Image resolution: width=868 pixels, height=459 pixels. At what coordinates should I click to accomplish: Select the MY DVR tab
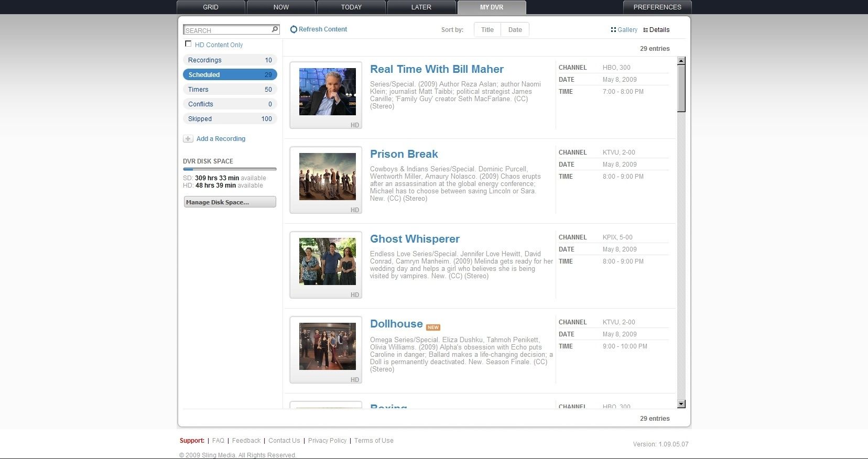tap(492, 7)
